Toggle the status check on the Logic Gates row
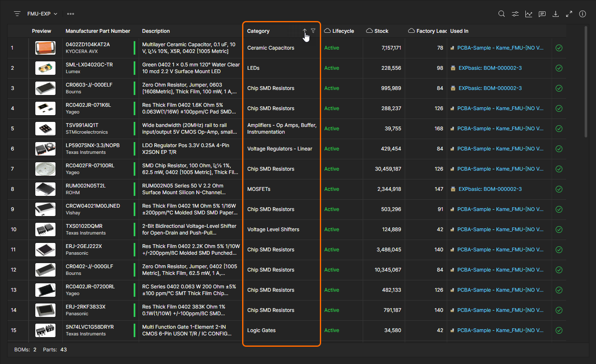 tap(559, 330)
